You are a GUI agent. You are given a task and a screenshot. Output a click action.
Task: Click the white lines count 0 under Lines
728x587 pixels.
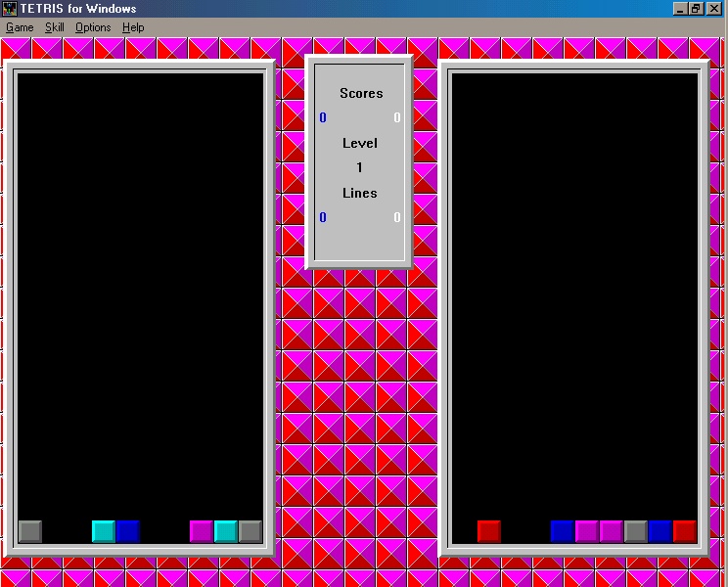(x=397, y=217)
